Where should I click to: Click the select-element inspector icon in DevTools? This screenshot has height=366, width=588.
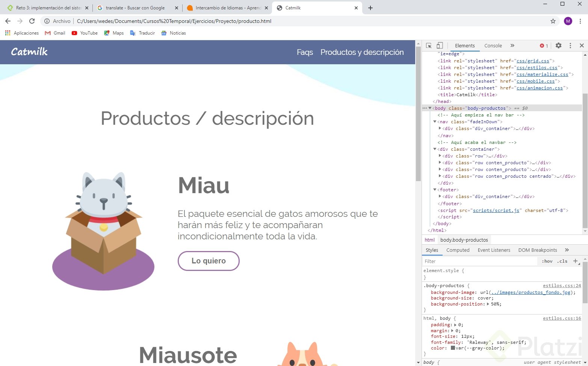coord(429,45)
